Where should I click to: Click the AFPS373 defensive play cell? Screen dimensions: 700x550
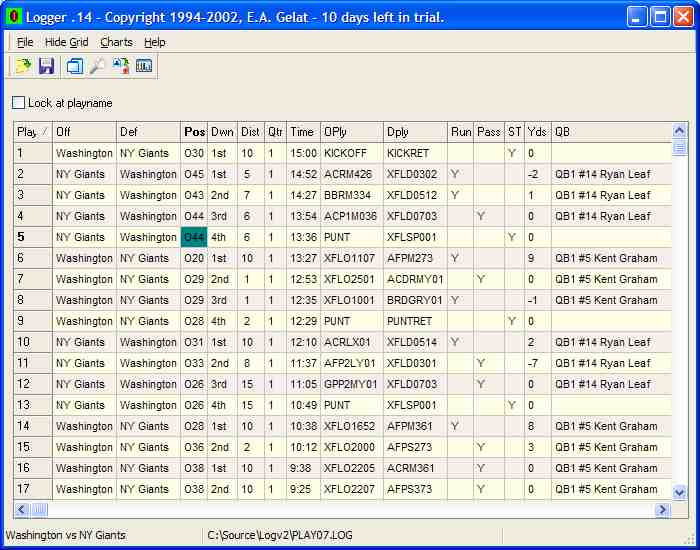415,489
